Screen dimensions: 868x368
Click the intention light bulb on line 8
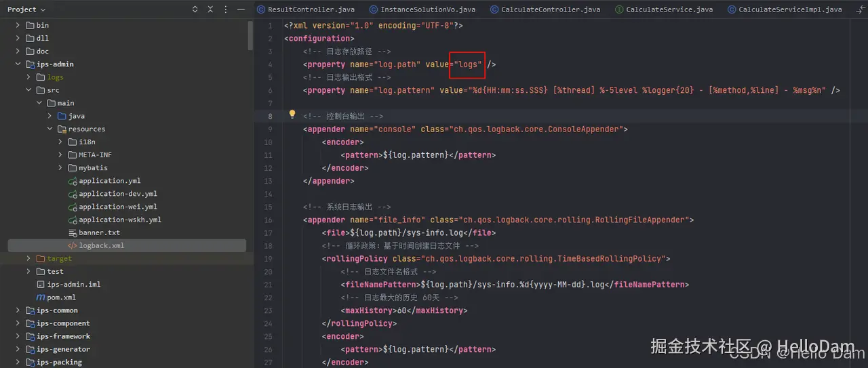292,115
